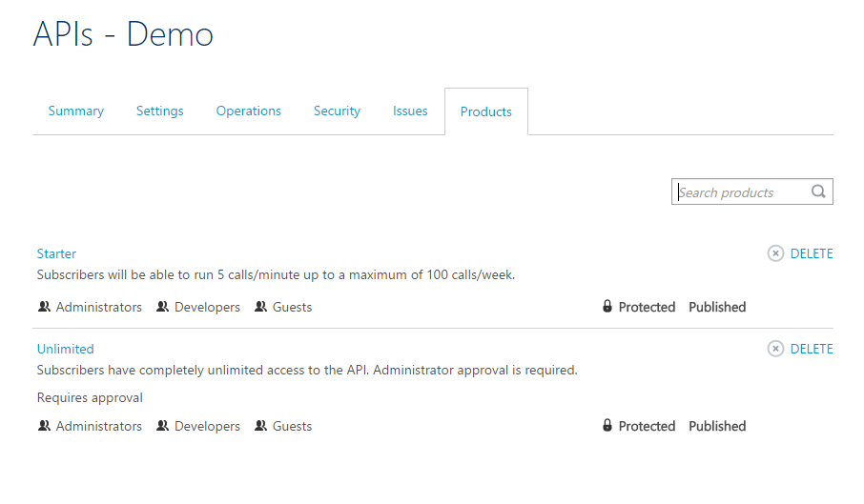Image resolution: width=864 pixels, height=504 pixels.
Task: Switch to the Summary tab
Action: pyautogui.click(x=76, y=111)
